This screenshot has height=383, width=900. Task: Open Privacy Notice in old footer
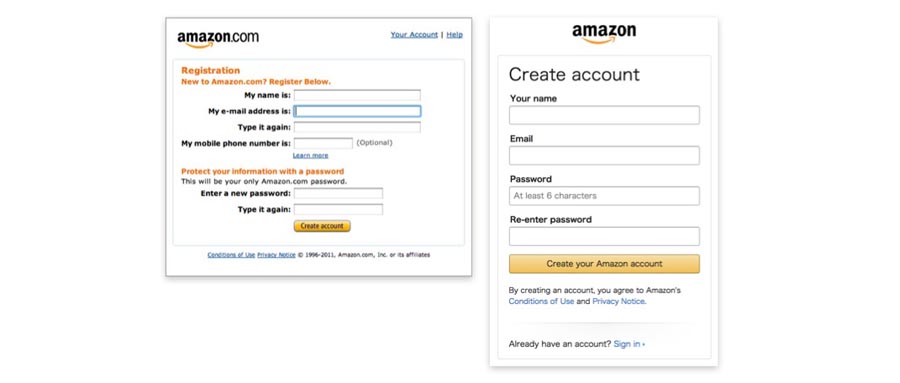click(x=276, y=255)
